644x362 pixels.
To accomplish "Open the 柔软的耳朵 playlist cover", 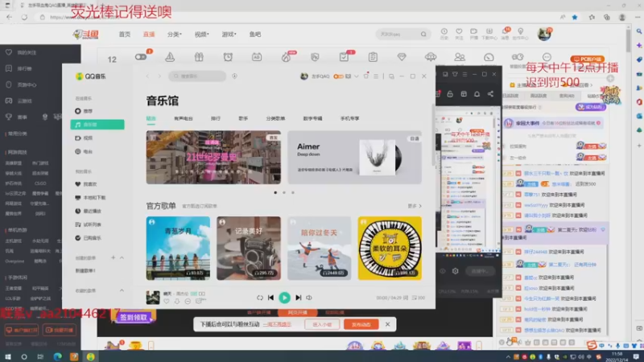I will tap(390, 249).
